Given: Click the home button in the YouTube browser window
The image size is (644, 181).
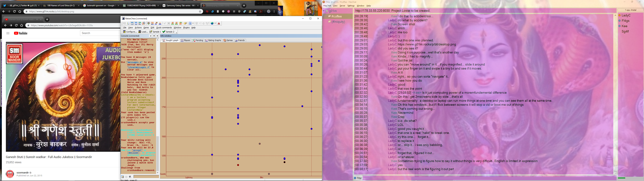Looking at the screenshot, I should click(x=21, y=25).
